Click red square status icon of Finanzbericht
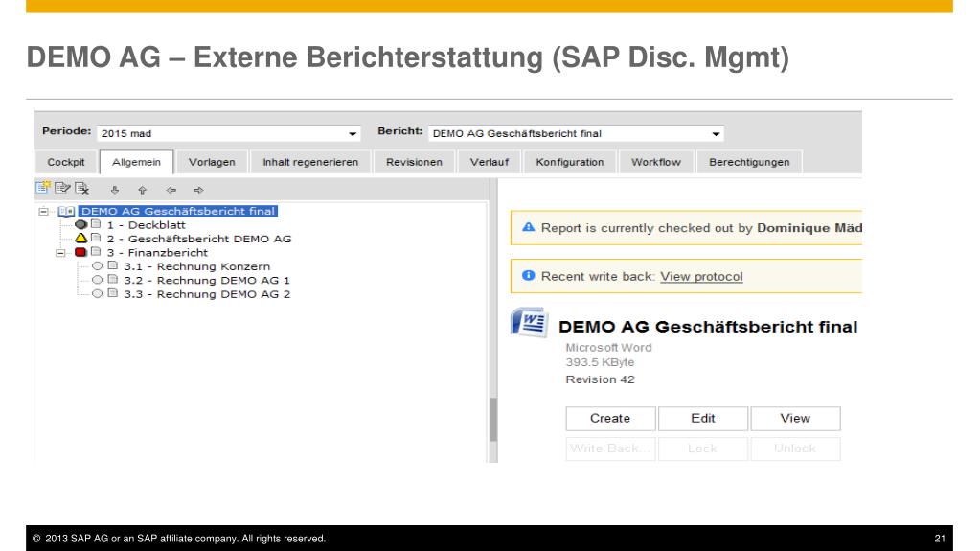Viewport: 980px width, 551px height. pos(80,252)
